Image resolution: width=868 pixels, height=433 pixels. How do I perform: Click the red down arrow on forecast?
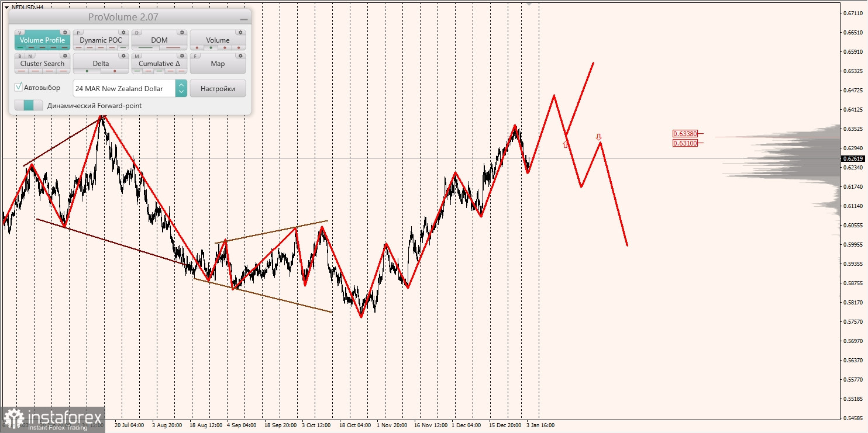click(598, 137)
